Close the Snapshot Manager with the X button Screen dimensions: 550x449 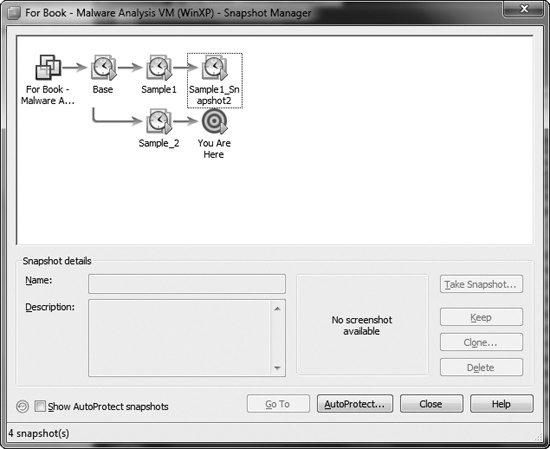(x=524, y=8)
